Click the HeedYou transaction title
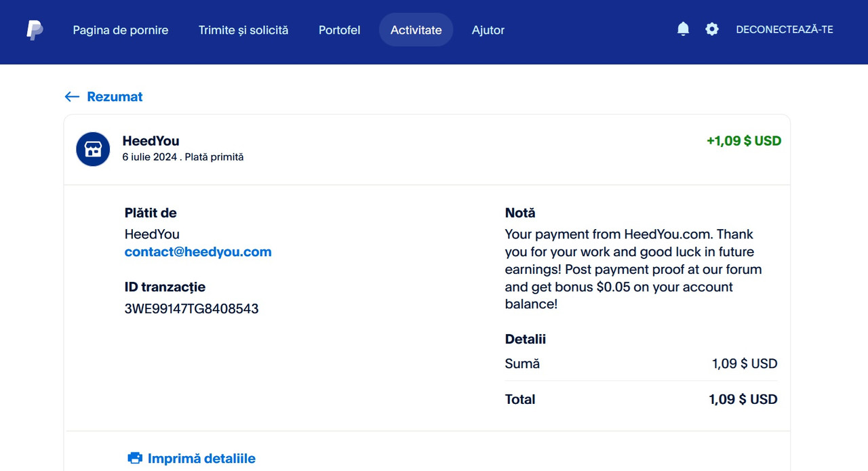Screen dimensions: 868x471 (151, 141)
